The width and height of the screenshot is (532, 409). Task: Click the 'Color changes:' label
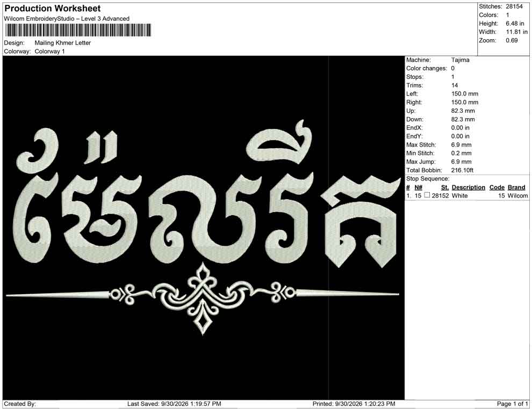[x=427, y=69]
